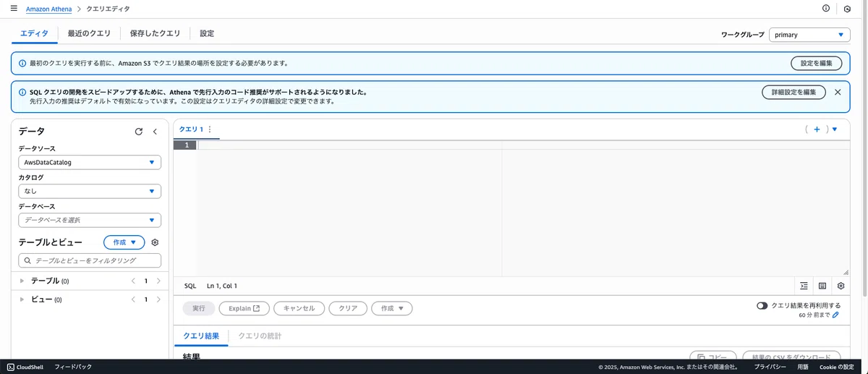Image resolution: width=868 pixels, height=374 pixels.
Task: Open the hamburger navigation menu
Action: coord(14,9)
